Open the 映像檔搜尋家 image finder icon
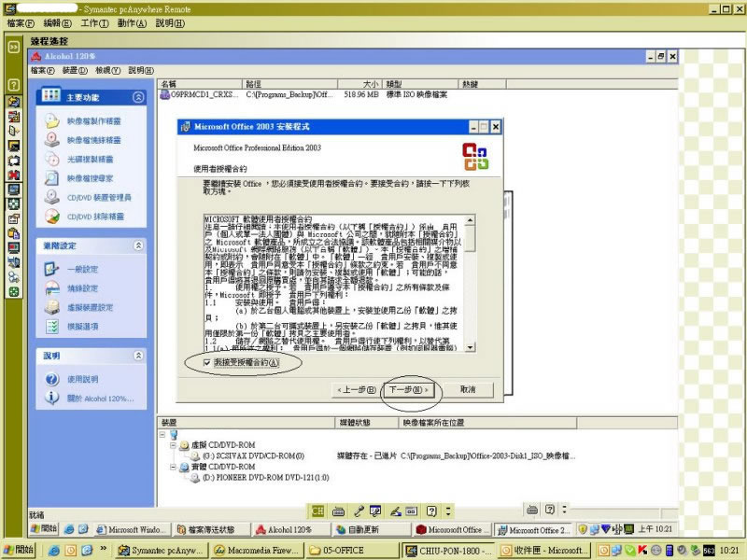 [52, 178]
